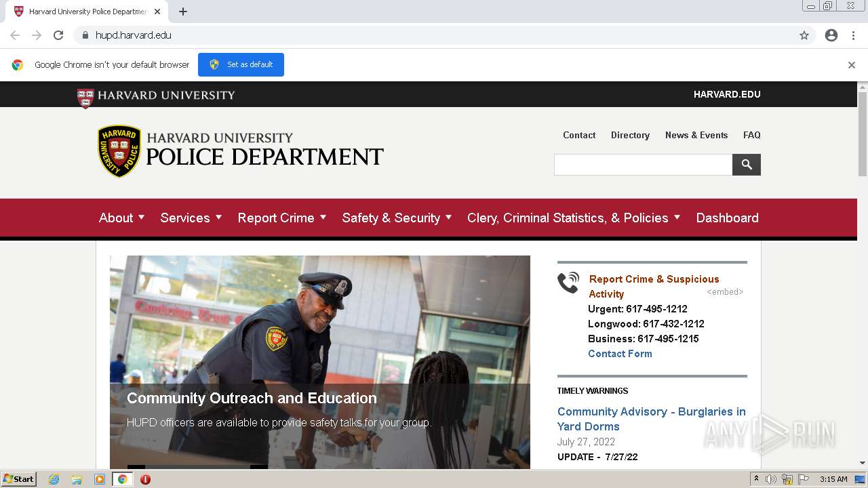Expand the Services menu
Viewport: 868px width, 488px height.
(191, 218)
